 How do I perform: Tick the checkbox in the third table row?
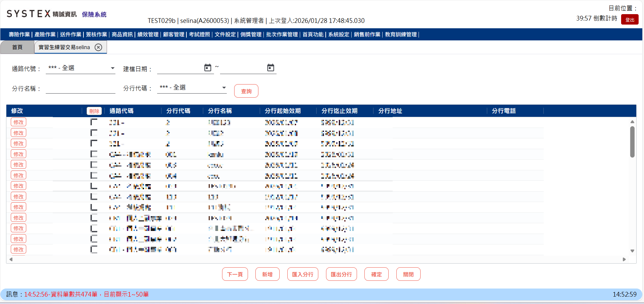point(94,143)
